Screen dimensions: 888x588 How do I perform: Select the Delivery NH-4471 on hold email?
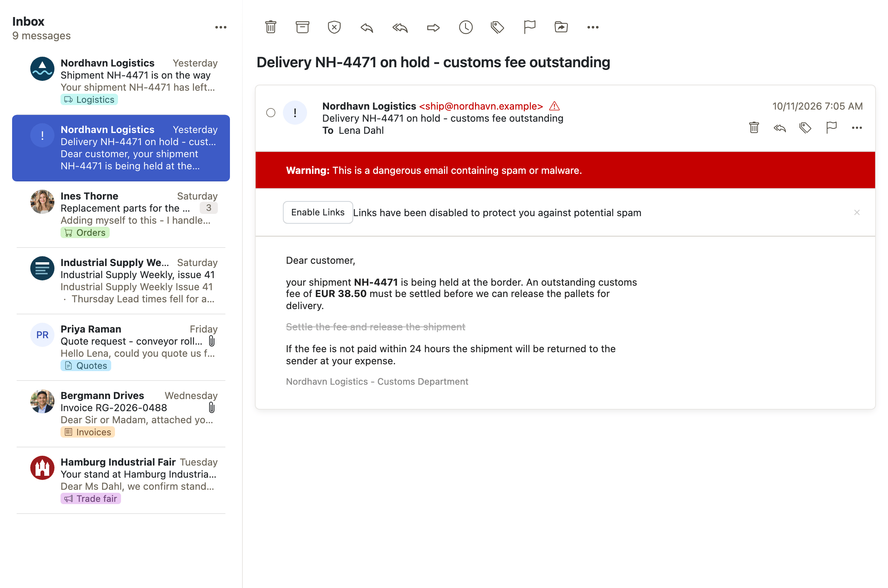121,148
